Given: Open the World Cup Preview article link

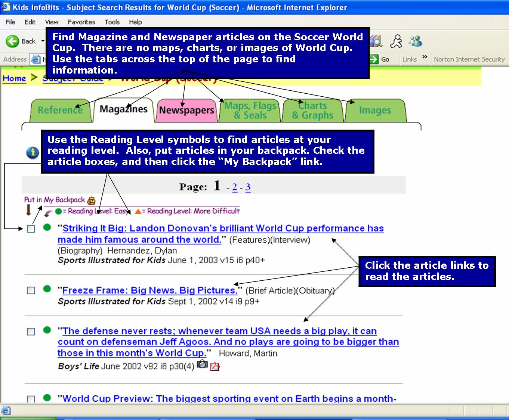Looking at the screenshot, I should 229,398.
